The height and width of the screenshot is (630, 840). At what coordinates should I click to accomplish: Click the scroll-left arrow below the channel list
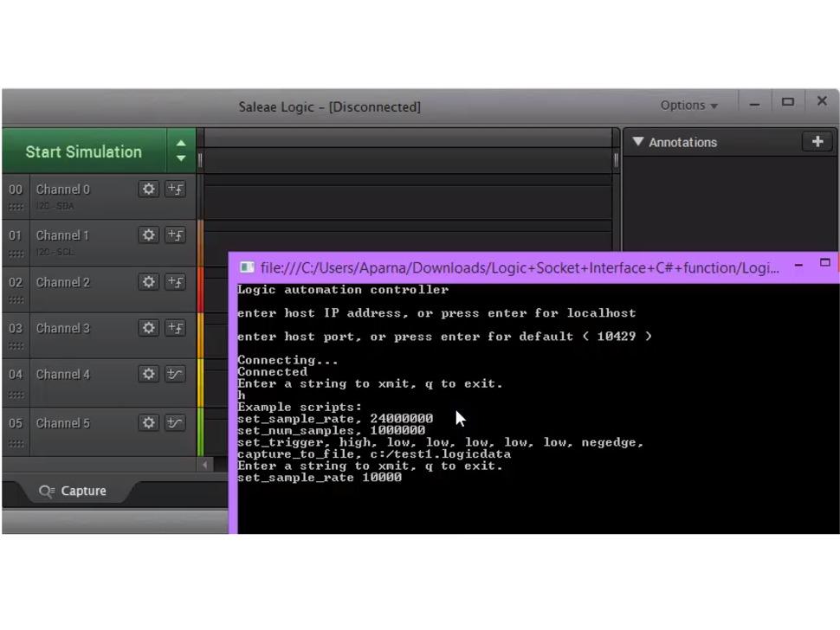click(x=205, y=465)
